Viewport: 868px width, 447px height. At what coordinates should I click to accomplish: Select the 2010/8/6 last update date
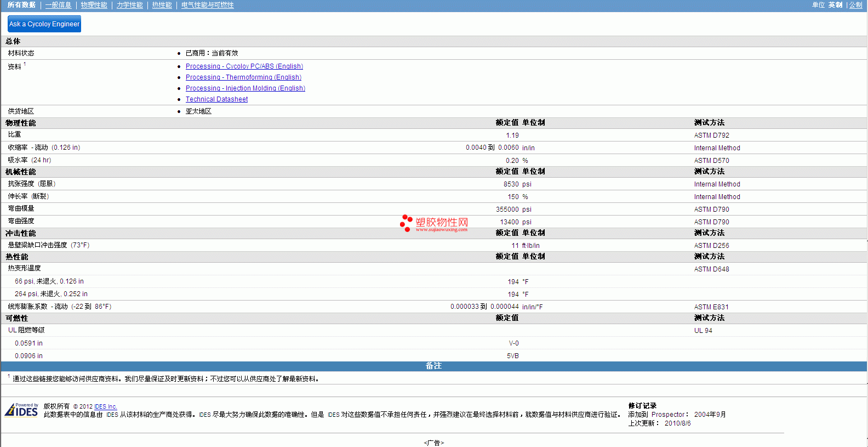pyautogui.click(x=678, y=423)
